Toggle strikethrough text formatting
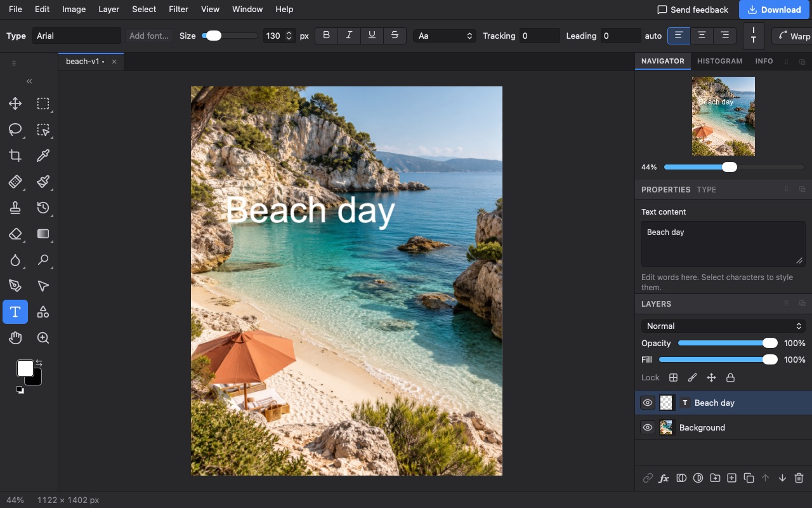The width and height of the screenshot is (812, 508). click(395, 36)
